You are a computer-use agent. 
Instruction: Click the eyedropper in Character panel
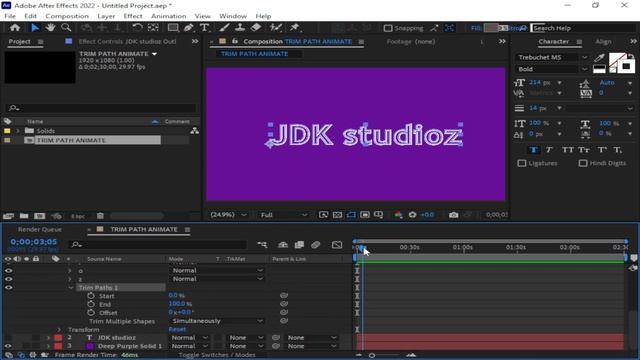599,58
